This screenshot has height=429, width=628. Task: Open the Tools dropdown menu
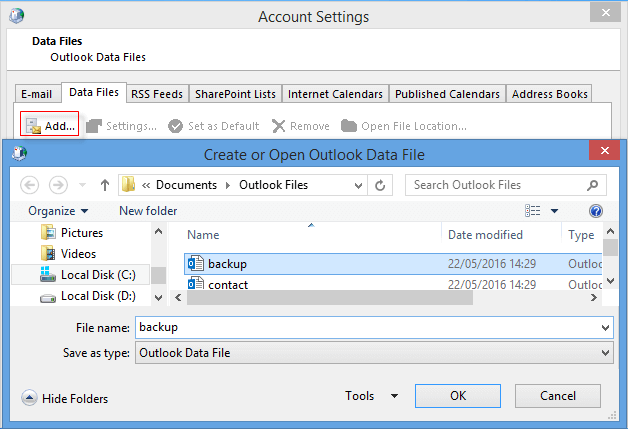click(371, 396)
